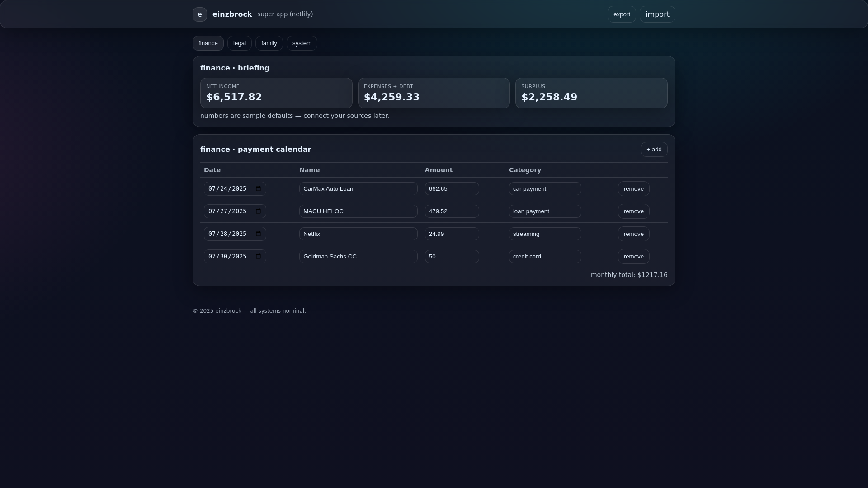The height and width of the screenshot is (488, 868).
Task: Remove the CarMax Auto Loan row
Action: point(633,189)
